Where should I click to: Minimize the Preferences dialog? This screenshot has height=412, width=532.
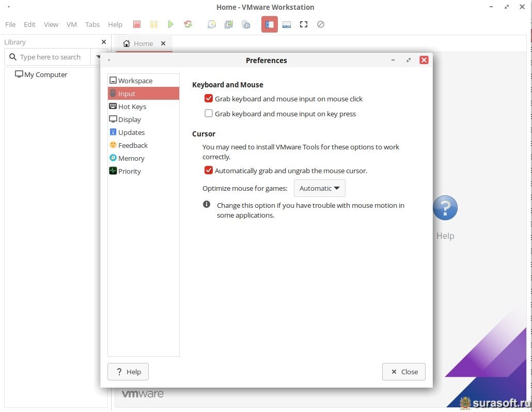tap(393, 60)
